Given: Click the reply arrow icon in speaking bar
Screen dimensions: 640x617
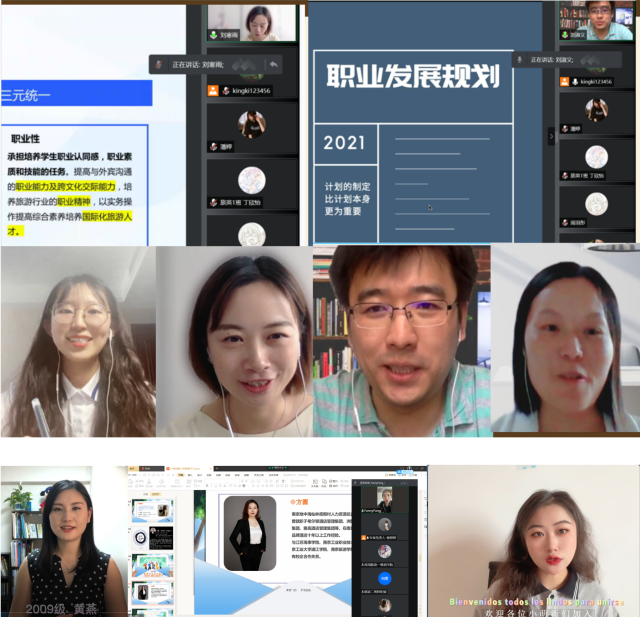Looking at the screenshot, I should click(x=272, y=64).
